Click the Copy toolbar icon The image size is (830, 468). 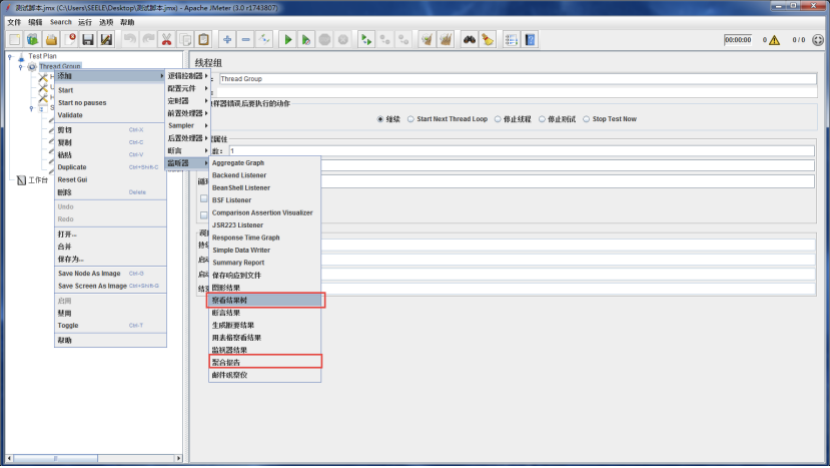coord(185,40)
